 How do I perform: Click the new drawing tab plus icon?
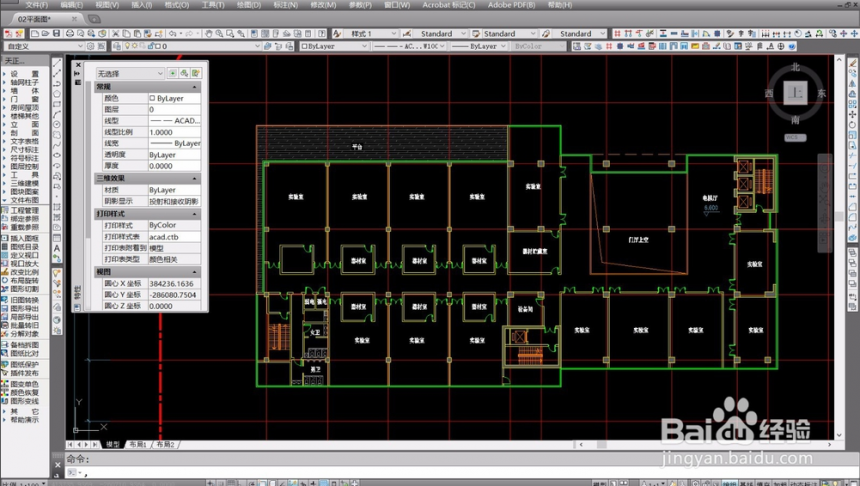[x=94, y=19]
